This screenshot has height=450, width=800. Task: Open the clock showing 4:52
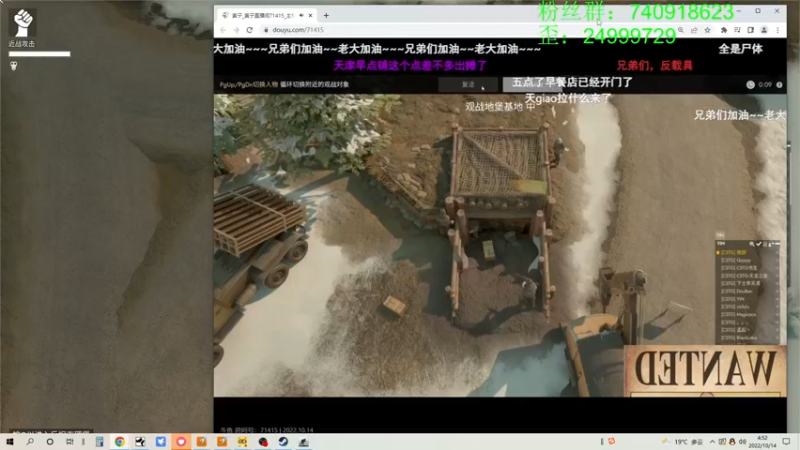763,442
